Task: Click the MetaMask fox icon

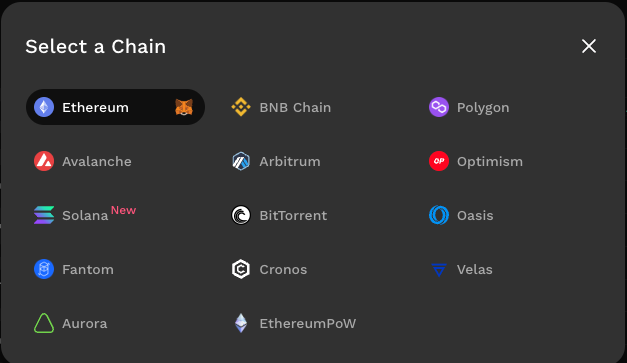Action: (x=184, y=107)
